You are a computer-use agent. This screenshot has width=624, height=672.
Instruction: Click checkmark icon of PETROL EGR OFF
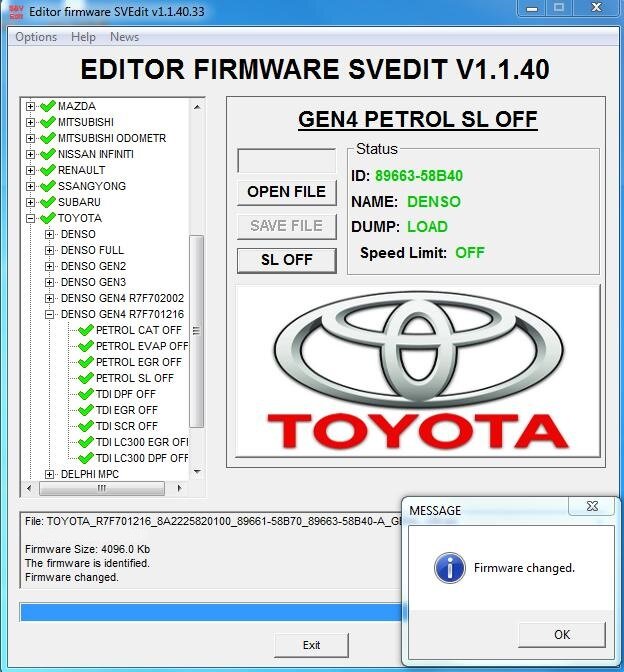86,362
